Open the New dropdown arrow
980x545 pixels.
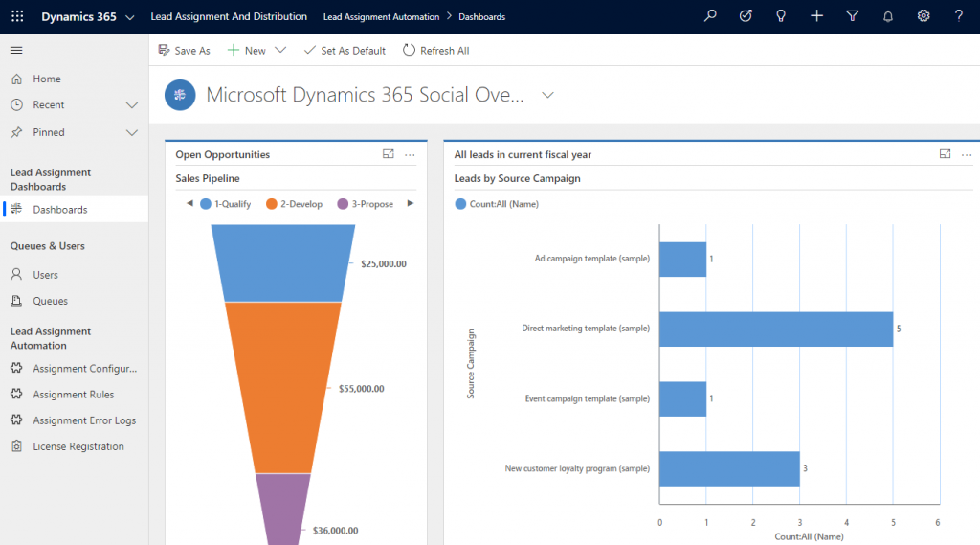[280, 50]
